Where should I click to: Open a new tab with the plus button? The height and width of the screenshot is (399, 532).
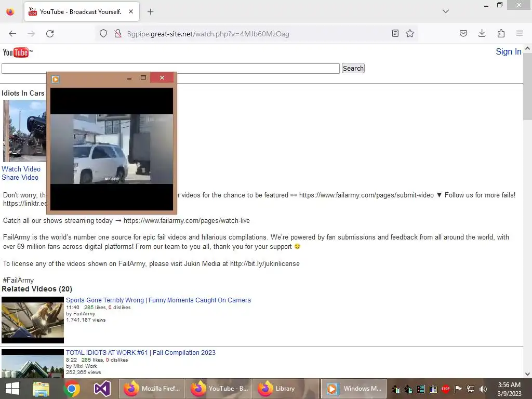click(150, 12)
